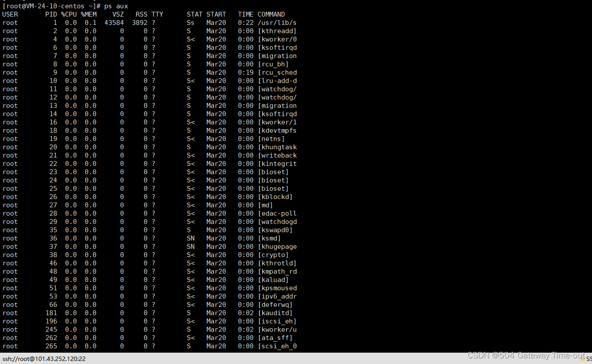Click the RSS value 3892
This screenshot has height=364, width=592.
(140, 23)
